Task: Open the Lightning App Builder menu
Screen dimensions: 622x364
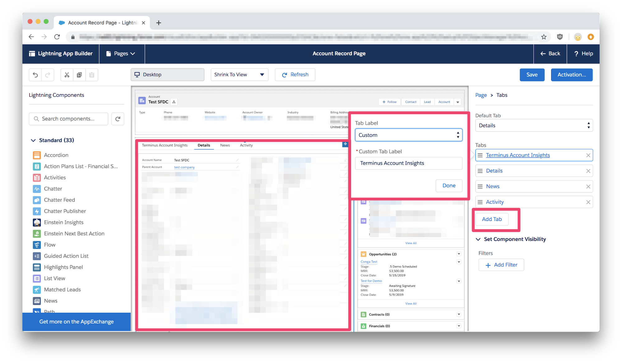Action: 61,53
